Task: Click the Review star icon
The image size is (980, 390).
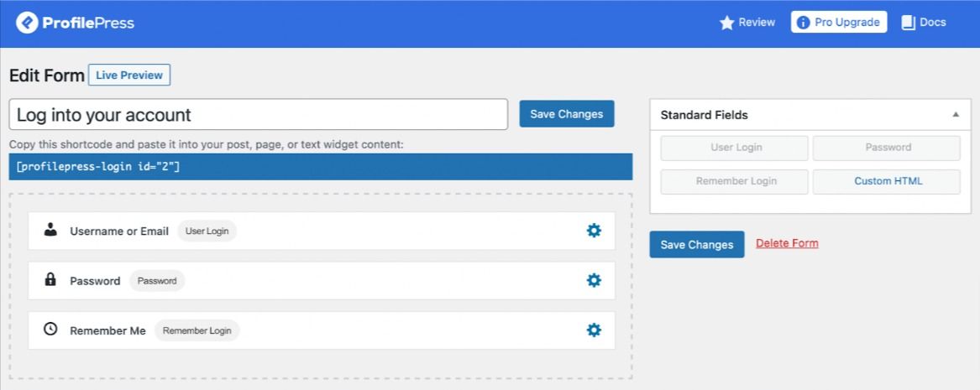Action: pyautogui.click(x=727, y=23)
